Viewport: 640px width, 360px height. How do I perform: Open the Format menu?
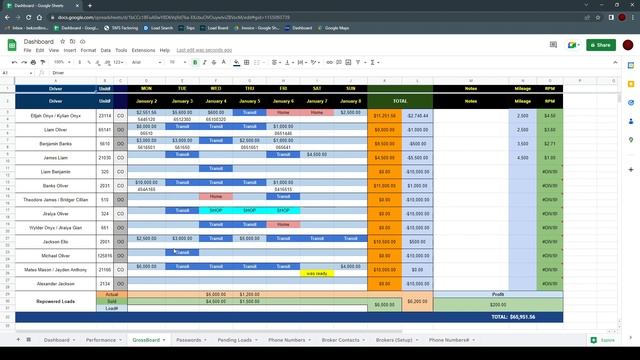88,50
